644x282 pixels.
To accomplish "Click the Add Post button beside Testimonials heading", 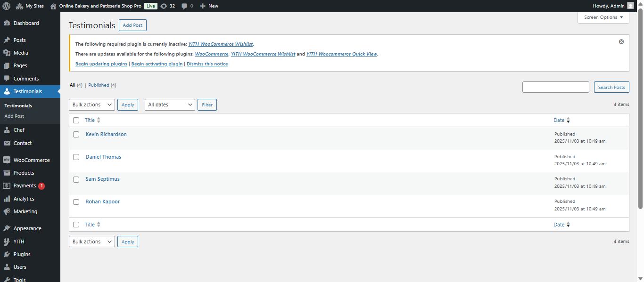I will [x=132, y=25].
